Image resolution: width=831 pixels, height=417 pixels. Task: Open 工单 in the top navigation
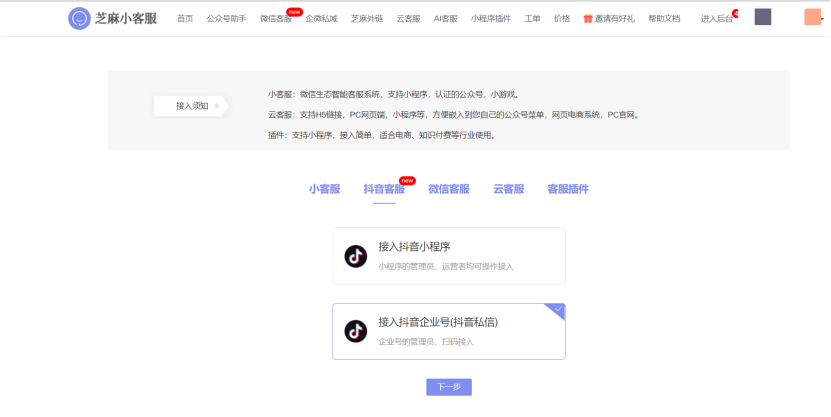532,19
